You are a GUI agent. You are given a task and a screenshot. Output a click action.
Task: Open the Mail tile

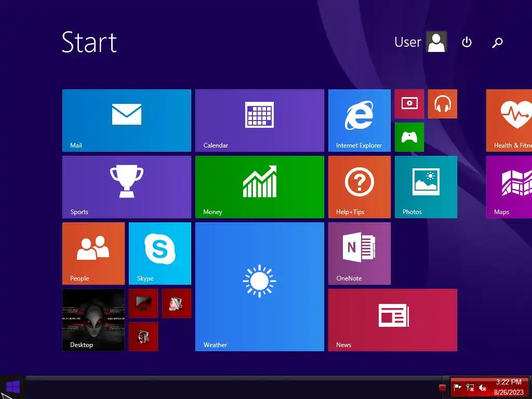(127, 121)
